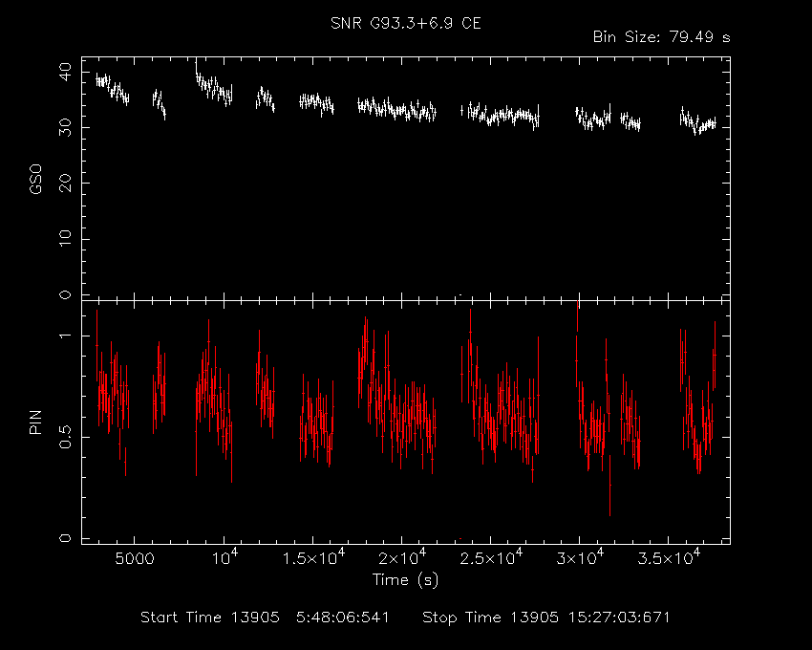
Task: Click the 2×10⁴ time axis tick label
Action: tap(402, 556)
